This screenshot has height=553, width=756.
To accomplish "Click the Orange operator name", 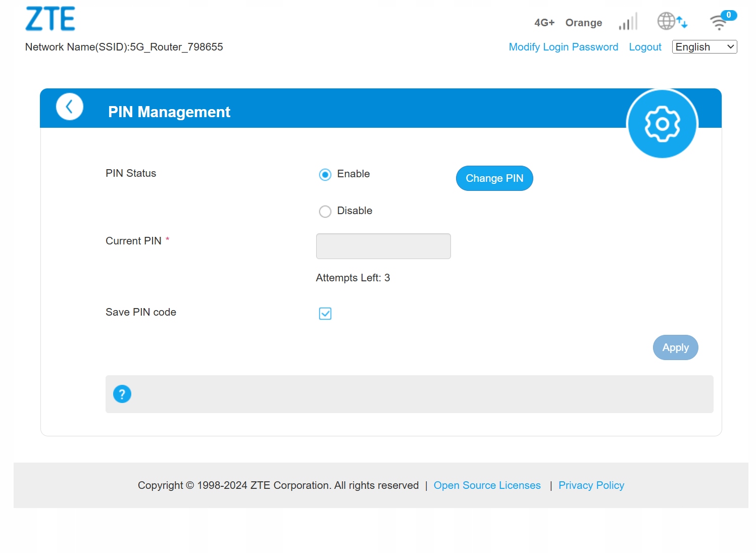I will point(583,23).
